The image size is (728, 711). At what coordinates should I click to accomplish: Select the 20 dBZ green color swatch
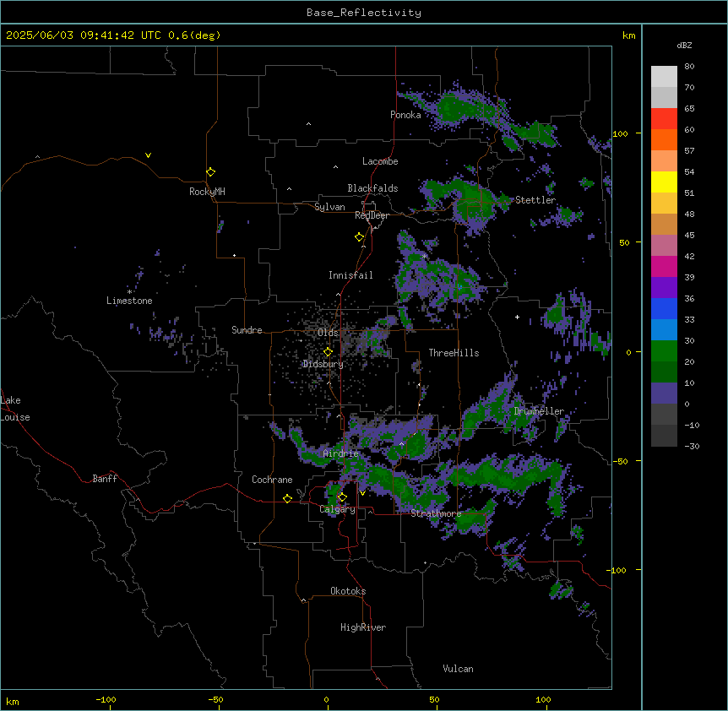tap(664, 351)
